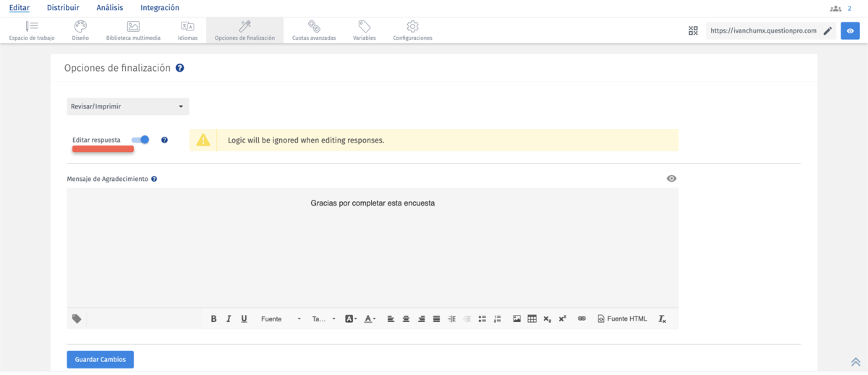Switch to Fuente HTML source view
868x375 pixels.
click(x=622, y=319)
